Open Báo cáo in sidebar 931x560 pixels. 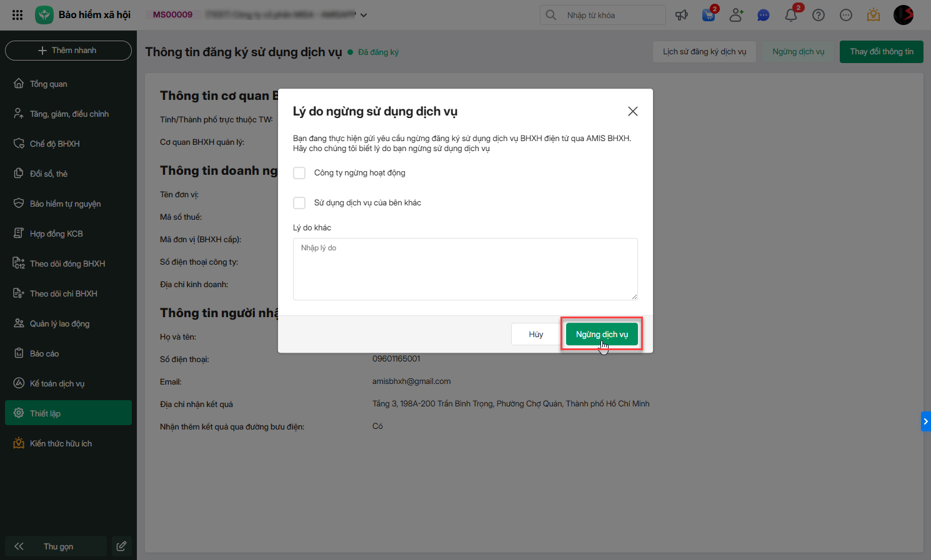68,353
